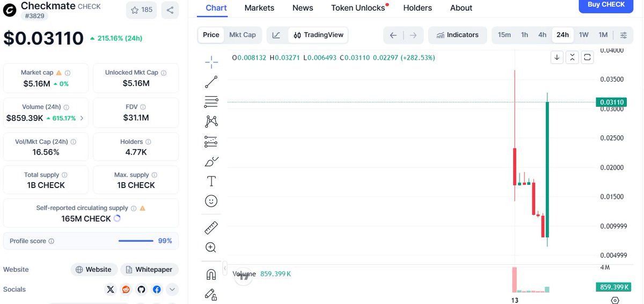Set chart interval to 1h
This screenshot has height=304, width=644.
tap(524, 35)
